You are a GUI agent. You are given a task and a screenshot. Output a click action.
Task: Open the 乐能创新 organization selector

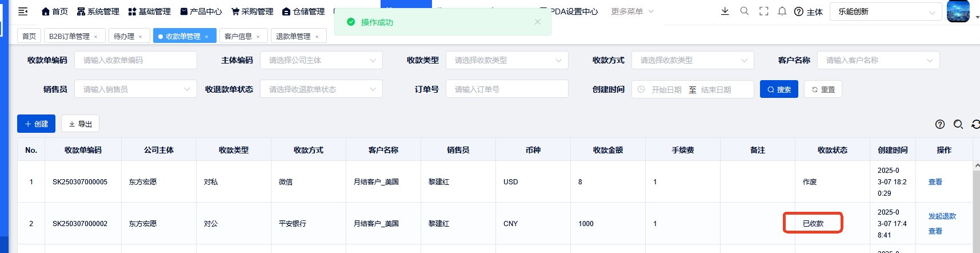click(x=886, y=11)
